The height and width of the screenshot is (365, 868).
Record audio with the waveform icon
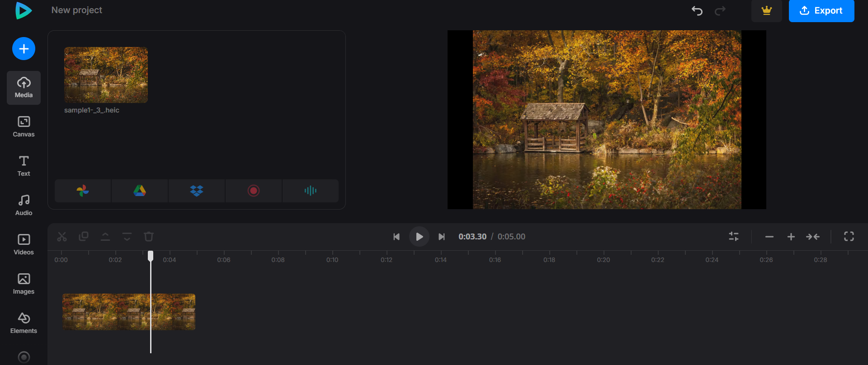pyautogui.click(x=311, y=191)
